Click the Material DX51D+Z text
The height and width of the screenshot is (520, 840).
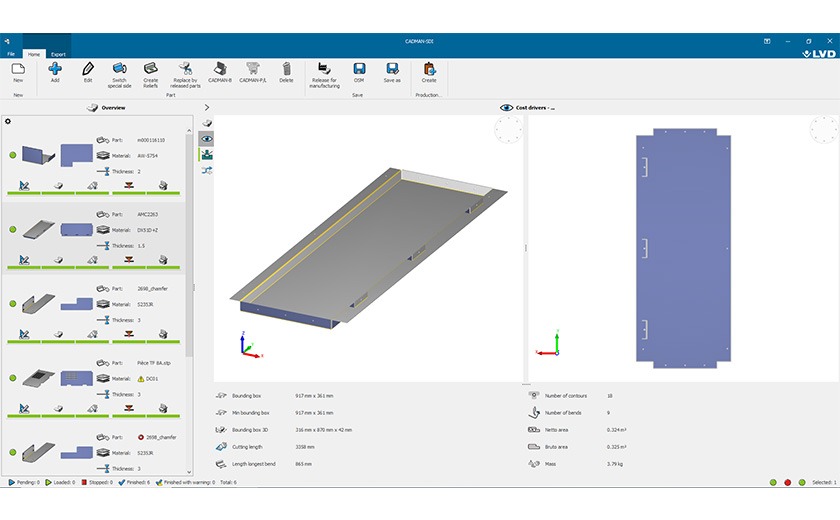point(148,230)
